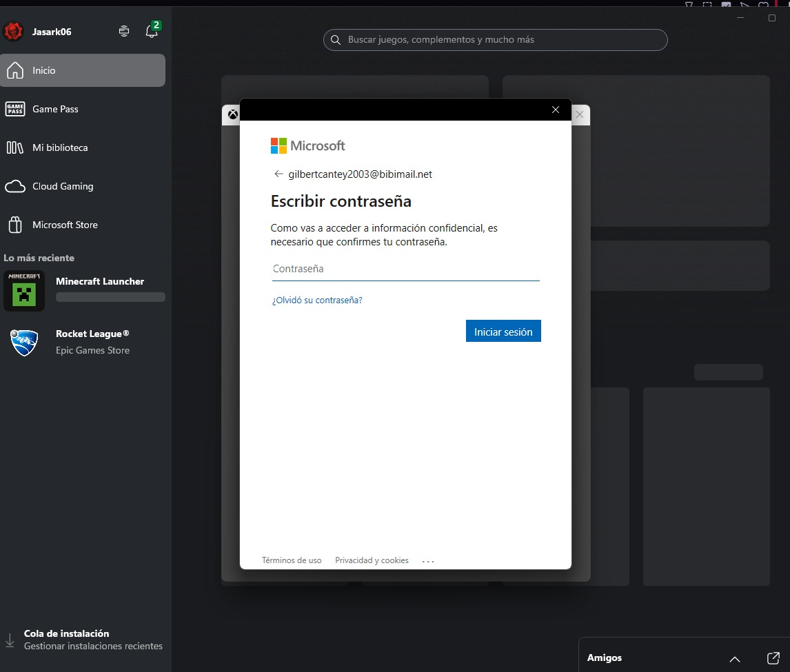790x672 pixels.
Task: Focus the Contraseña password field
Action: (x=405, y=269)
